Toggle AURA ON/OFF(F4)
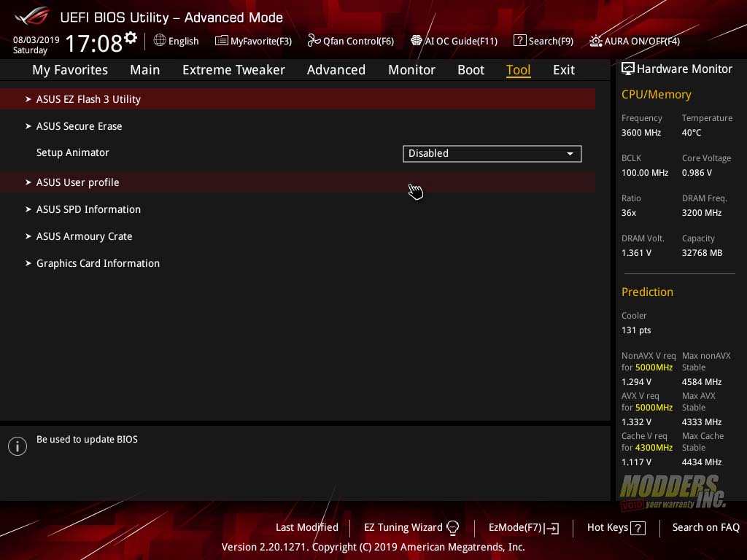This screenshot has width=747, height=560. (635, 41)
